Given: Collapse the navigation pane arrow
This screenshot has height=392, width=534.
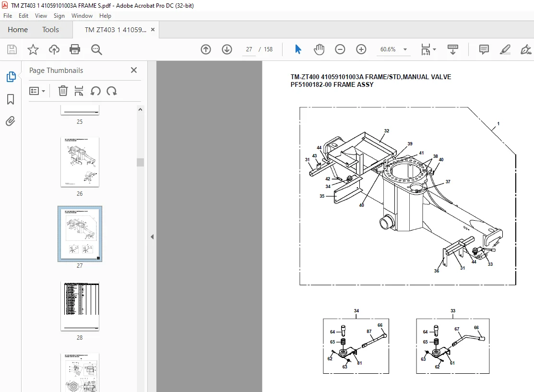Looking at the screenshot, I should click(152, 237).
